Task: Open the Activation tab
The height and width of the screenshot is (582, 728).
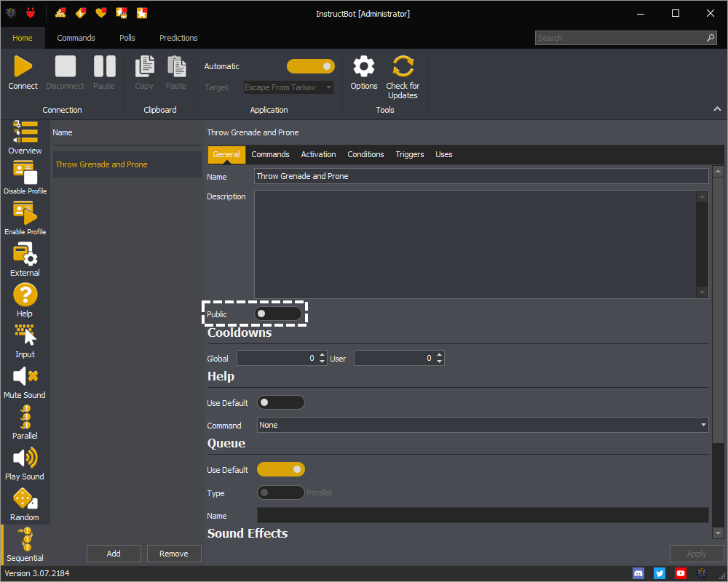Action: [x=319, y=154]
